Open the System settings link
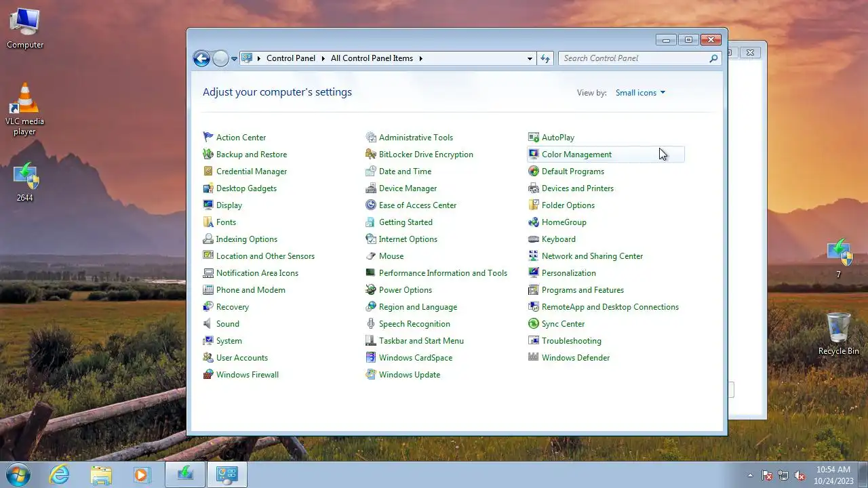868x488 pixels. 229,340
